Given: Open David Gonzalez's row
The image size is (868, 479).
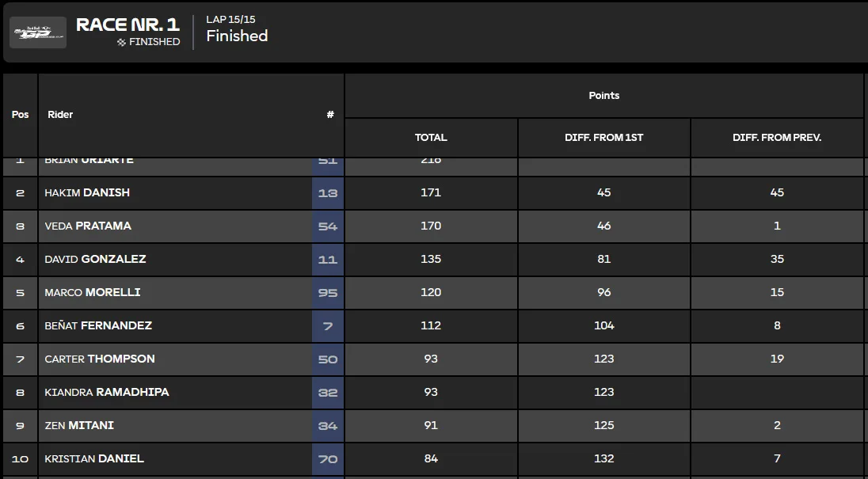Looking at the screenshot, I should pos(433,260).
